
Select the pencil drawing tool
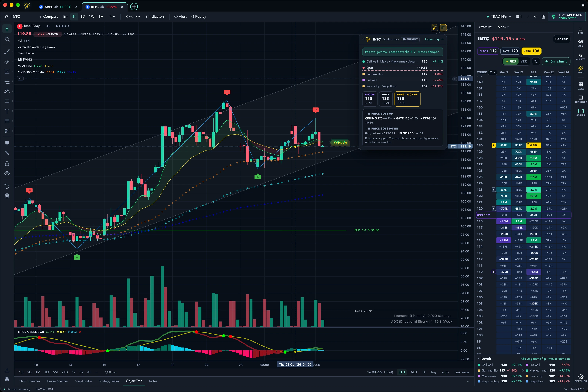pos(7,153)
